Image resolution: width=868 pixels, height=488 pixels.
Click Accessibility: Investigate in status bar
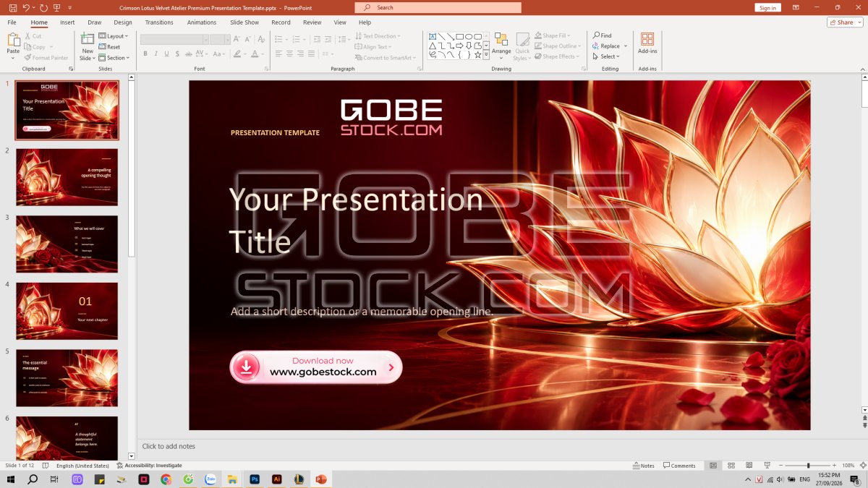tap(149, 466)
